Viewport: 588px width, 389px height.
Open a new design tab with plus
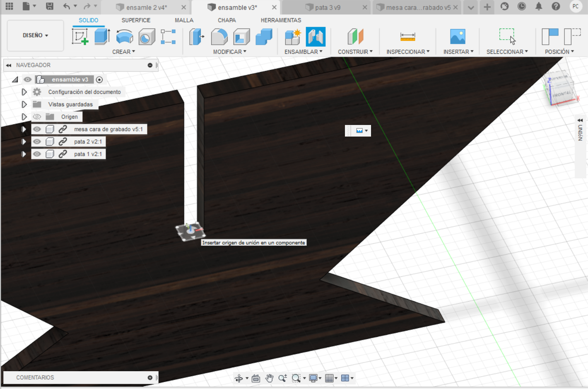point(487,7)
